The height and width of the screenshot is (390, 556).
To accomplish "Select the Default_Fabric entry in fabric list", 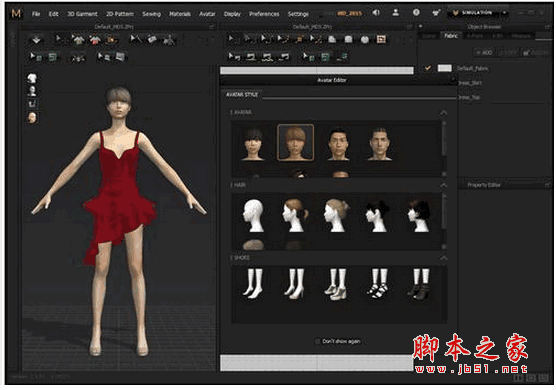I will pyautogui.click(x=472, y=68).
